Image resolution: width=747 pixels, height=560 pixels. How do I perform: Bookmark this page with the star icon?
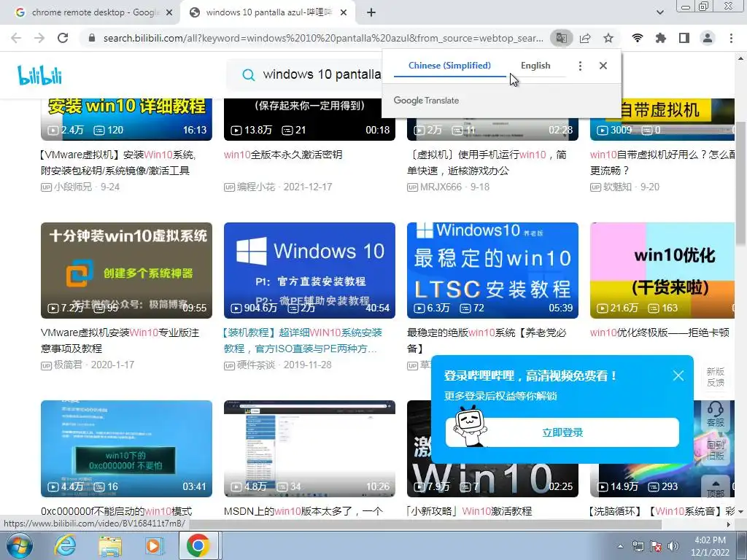pyautogui.click(x=608, y=38)
